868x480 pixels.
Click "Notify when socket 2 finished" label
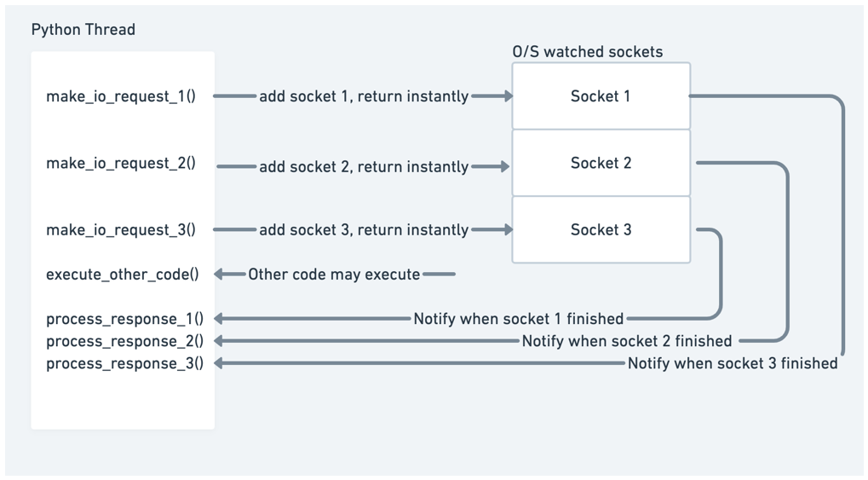click(626, 341)
